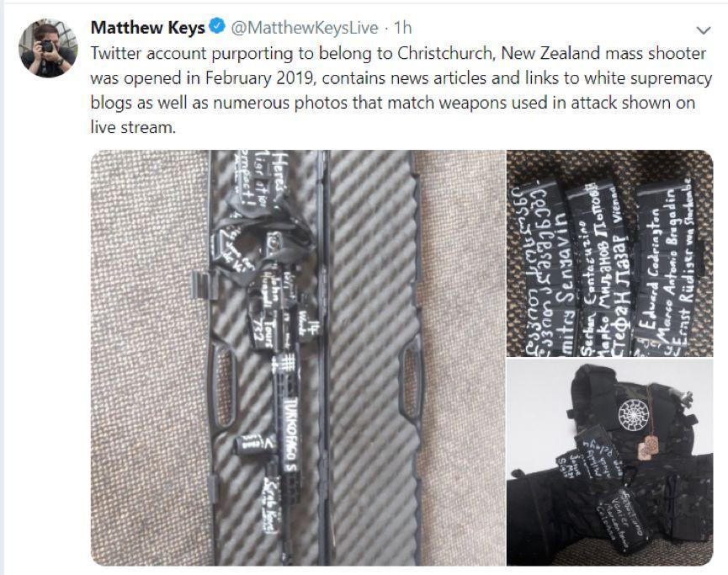This screenshot has width=728, height=575.
Task: Click the tweet body text about Christchurch
Action: click(401, 90)
